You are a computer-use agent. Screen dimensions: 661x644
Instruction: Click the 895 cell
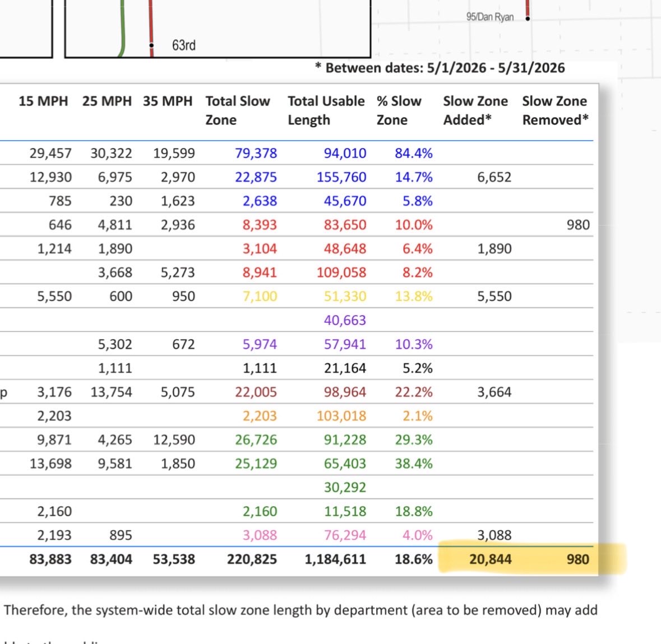click(121, 535)
